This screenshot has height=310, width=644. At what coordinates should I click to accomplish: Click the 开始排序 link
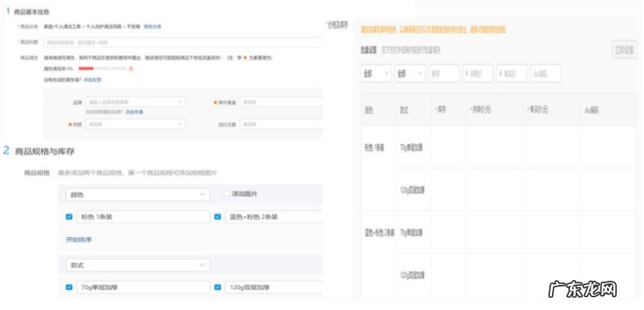coord(79,239)
